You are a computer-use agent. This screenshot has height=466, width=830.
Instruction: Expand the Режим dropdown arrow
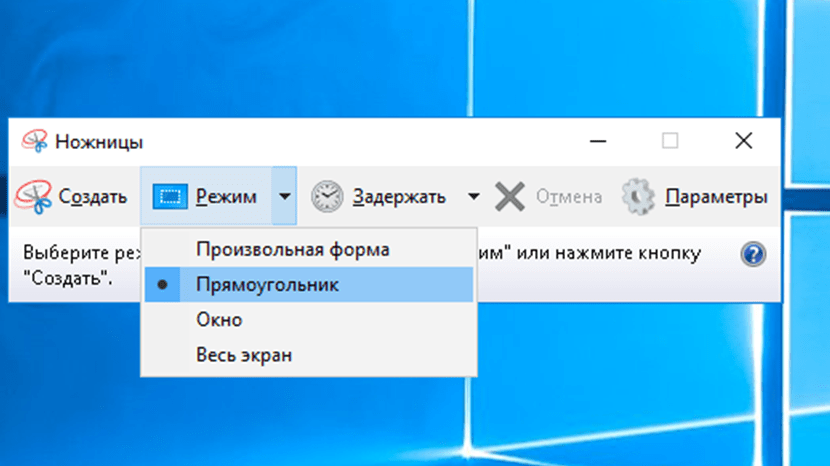[x=285, y=196]
